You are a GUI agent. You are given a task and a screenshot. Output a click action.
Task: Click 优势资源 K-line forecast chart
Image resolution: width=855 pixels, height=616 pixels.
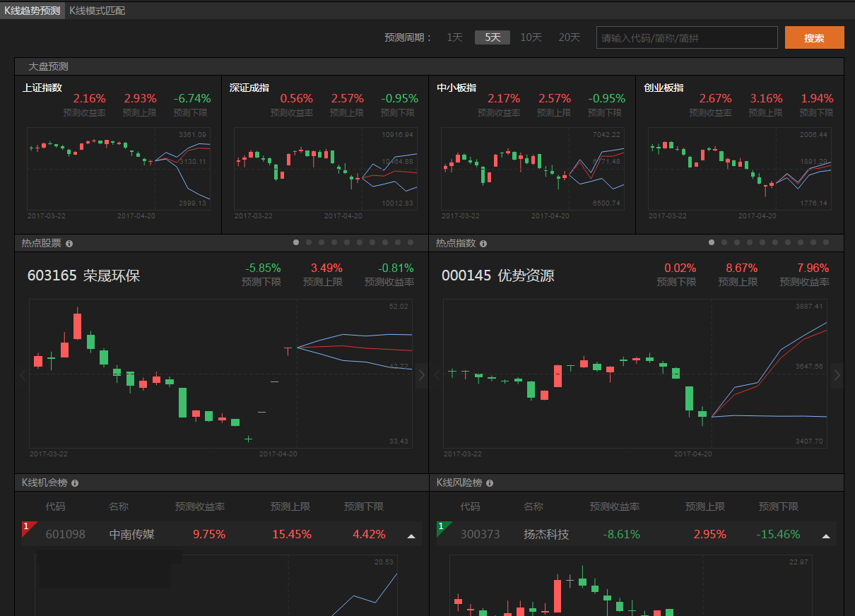click(x=635, y=373)
